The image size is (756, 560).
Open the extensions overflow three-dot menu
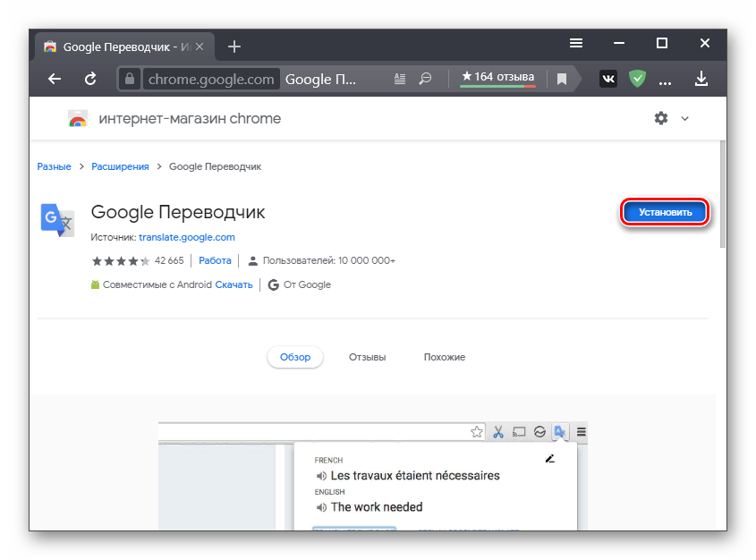[665, 79]
